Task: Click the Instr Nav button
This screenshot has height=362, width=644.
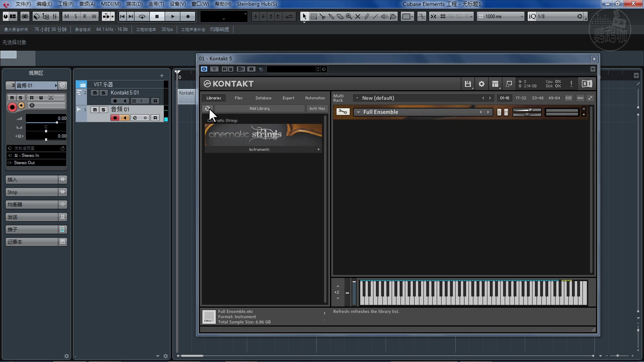Action: coord(317,108)
